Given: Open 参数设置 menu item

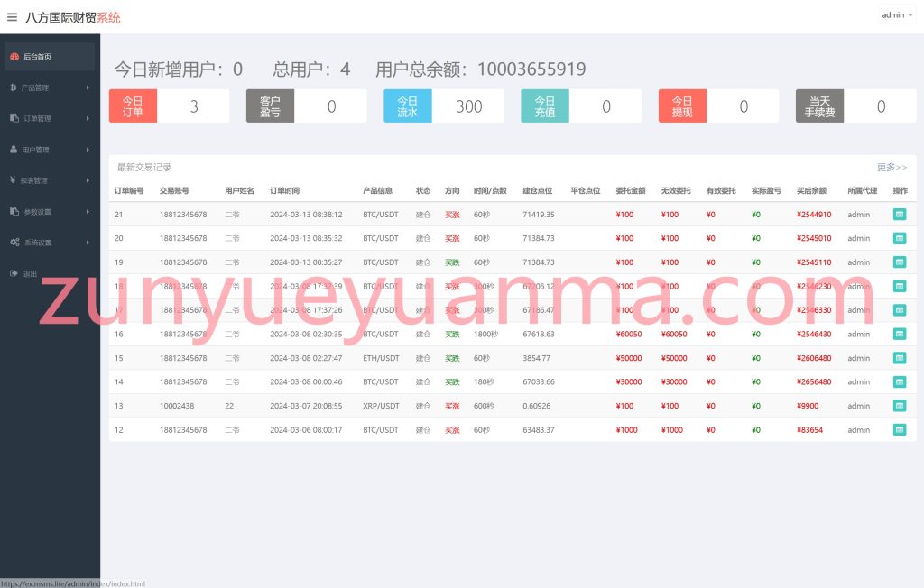Looking at the screenshot, I should [51, 212].
